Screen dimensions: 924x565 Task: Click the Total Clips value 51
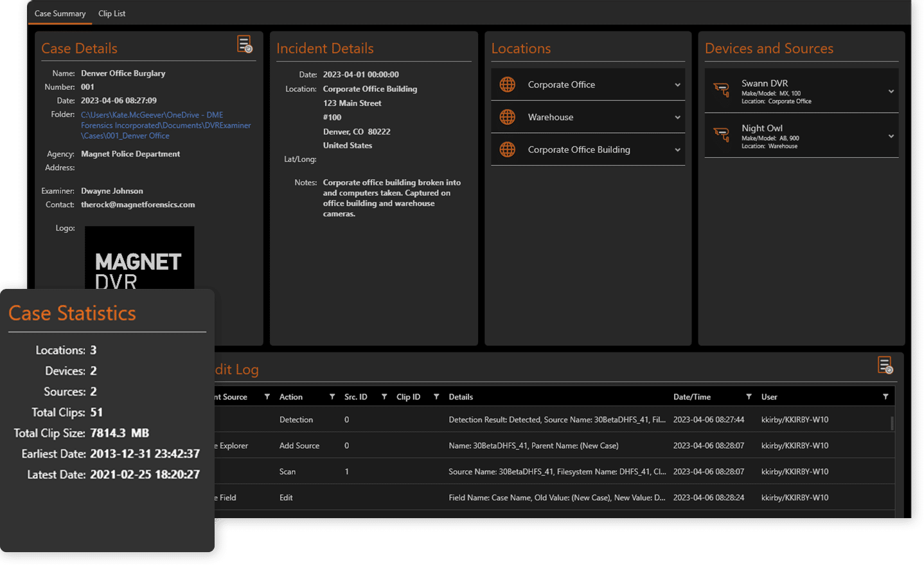click(x=96, y=412)
